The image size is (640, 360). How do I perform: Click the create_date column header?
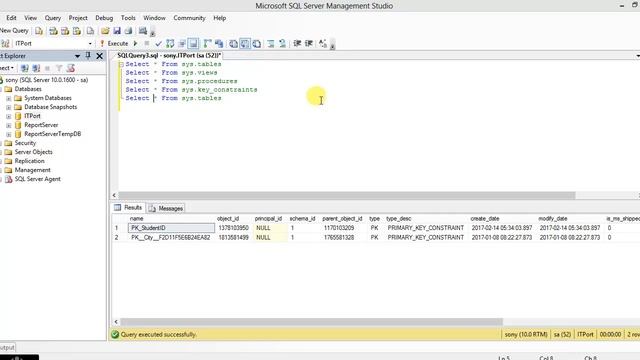(485, 219)
